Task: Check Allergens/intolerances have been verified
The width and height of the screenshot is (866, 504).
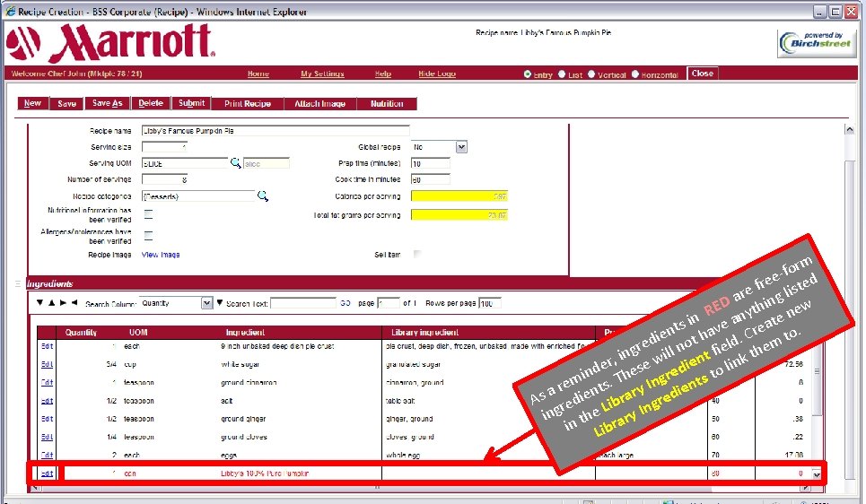Action: click(149, 236)
